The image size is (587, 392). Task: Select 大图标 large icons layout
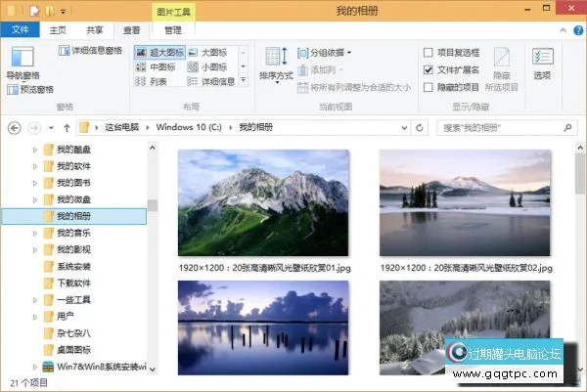point(207,53)
